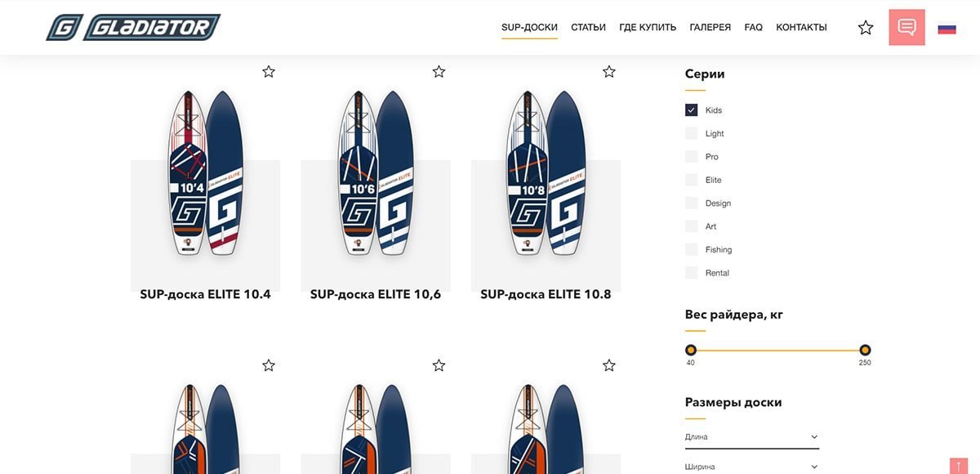Open the favorites star in header
The image size is (980, 474).
tap(866, 28)
